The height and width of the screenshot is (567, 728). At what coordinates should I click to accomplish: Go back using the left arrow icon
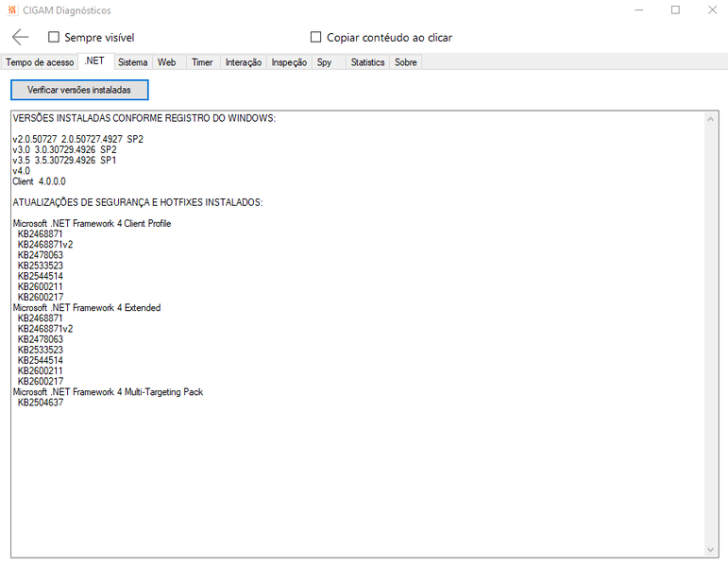click(21, 37)
